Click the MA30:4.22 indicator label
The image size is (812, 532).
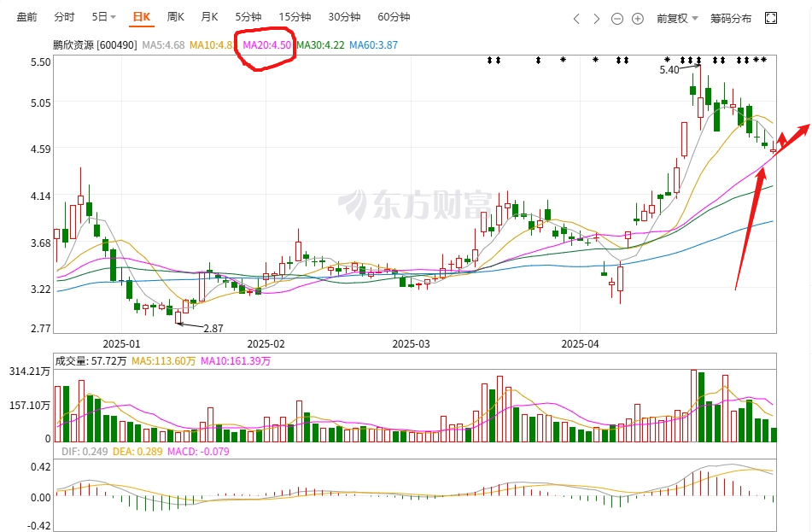point(320,45)
